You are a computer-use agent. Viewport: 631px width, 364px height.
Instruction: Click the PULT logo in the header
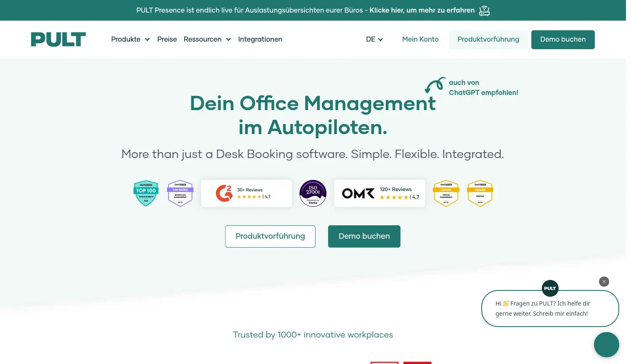58,39
